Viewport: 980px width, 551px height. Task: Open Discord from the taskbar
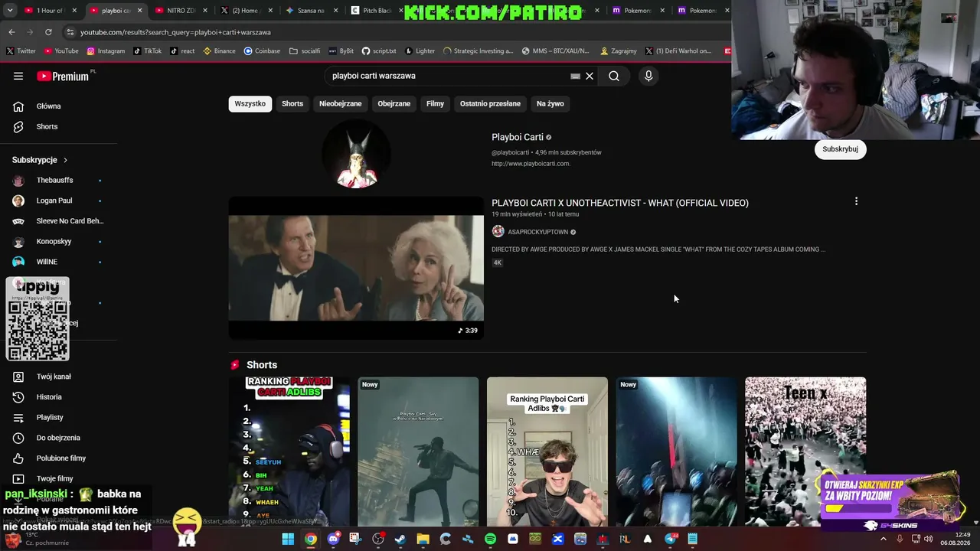(333, 539)
